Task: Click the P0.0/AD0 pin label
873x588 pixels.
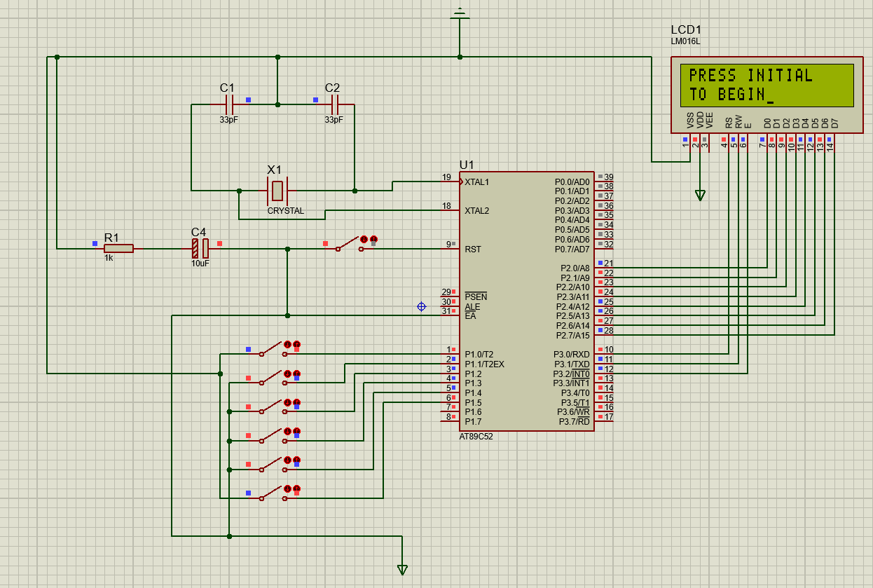Action: click(572, 182)
